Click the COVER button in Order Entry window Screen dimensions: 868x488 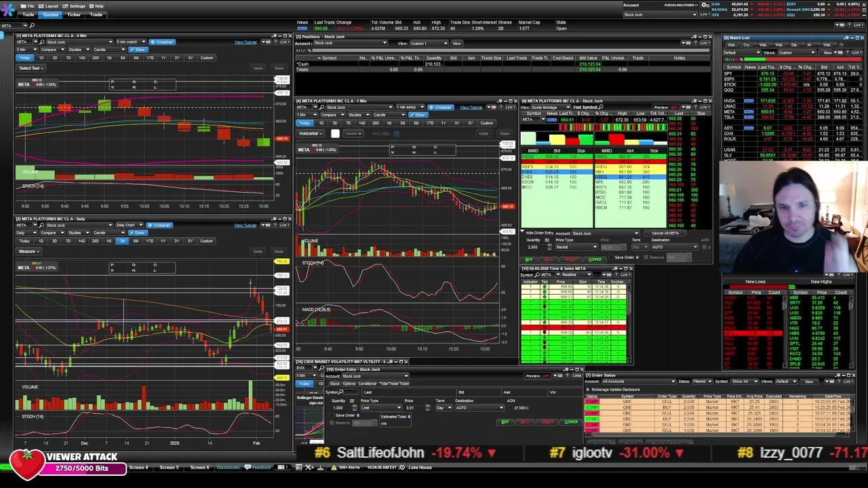point(571,422)
